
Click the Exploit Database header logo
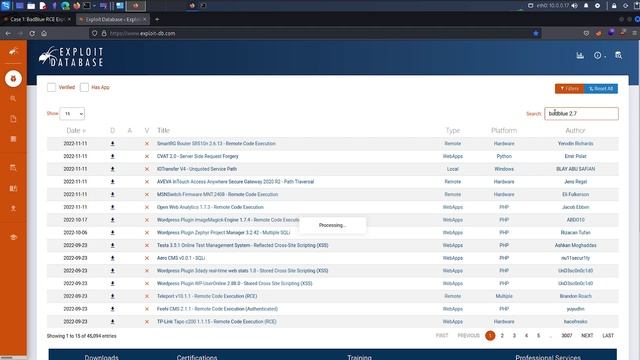(71, 56)
